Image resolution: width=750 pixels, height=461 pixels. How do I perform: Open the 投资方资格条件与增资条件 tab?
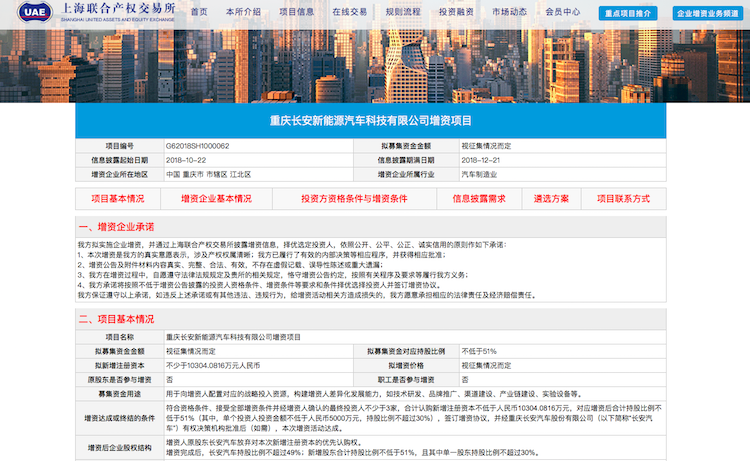click(354, 198)
